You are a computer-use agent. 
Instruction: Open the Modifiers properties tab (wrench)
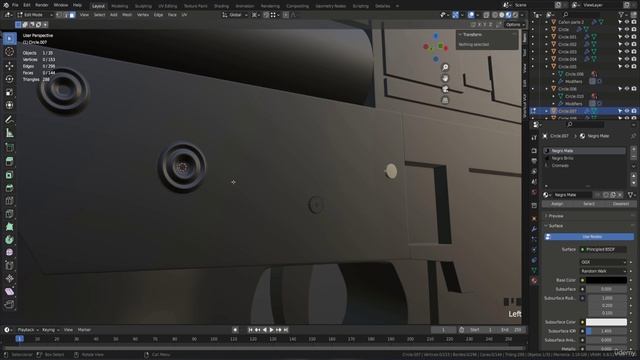click(534, 229)
